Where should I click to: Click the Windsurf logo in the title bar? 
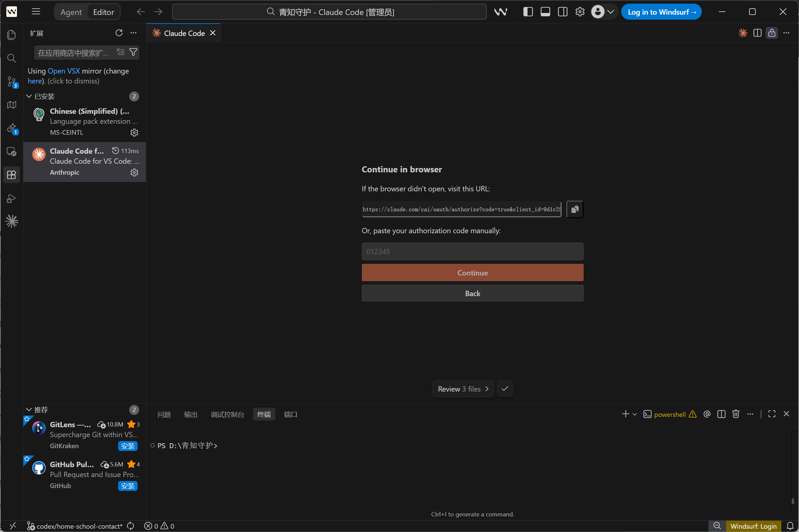point(501,12)
